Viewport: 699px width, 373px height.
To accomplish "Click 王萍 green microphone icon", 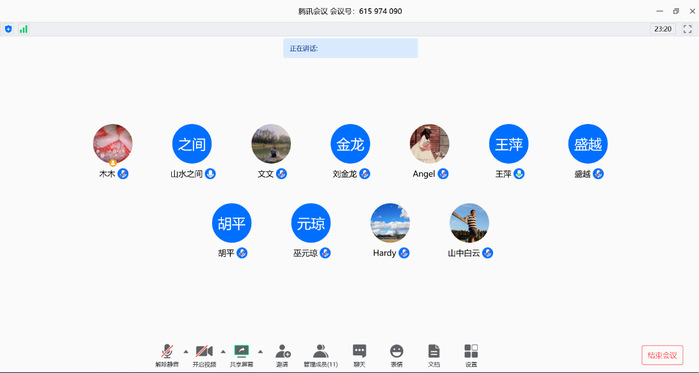I will coord(519,174).
